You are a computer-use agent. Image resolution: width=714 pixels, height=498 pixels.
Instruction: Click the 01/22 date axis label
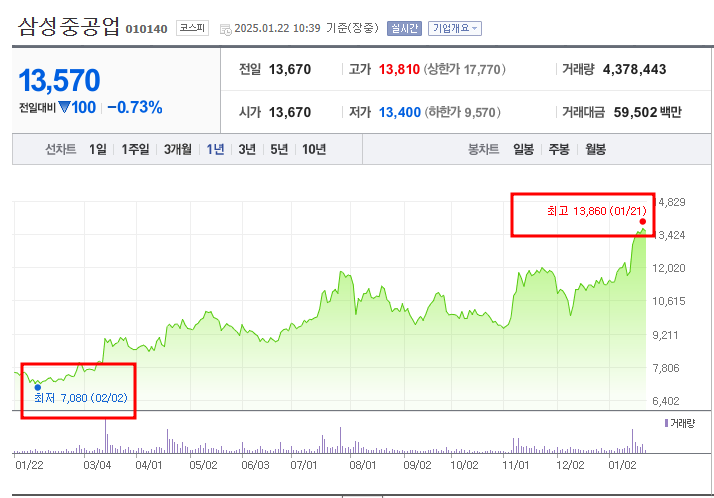tap(29, 465)
